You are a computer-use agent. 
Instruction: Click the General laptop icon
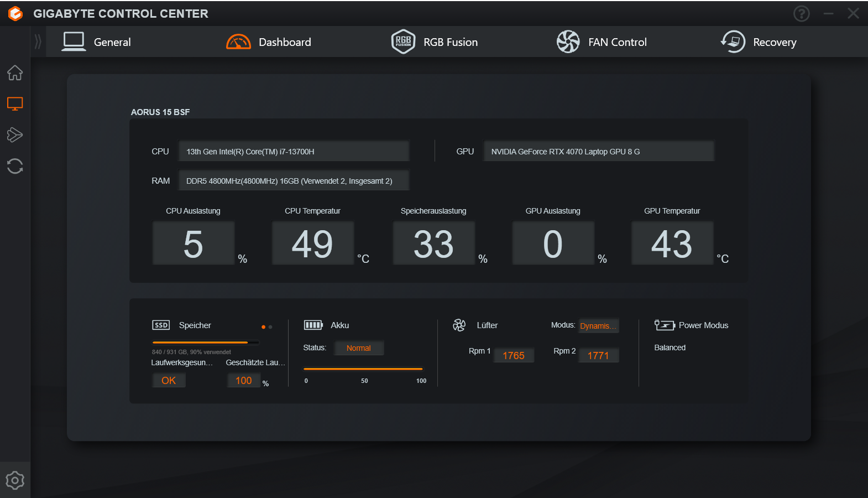click(74, 41)
